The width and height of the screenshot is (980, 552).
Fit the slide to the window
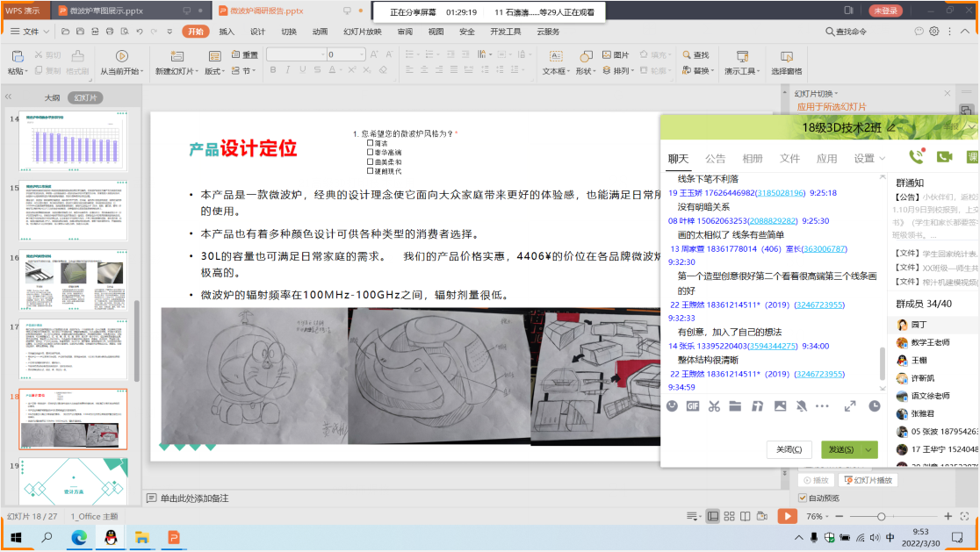point(965,516)
